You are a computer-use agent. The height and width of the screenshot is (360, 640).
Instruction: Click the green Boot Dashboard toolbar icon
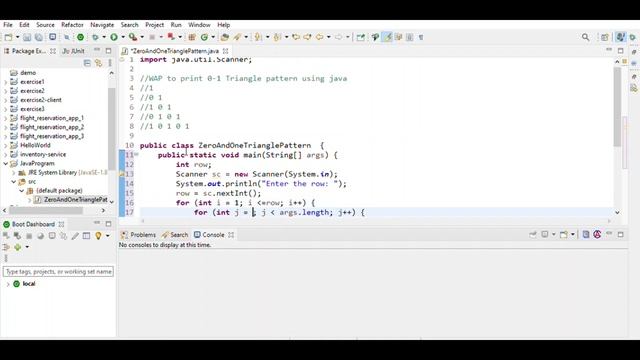(80, 37)
